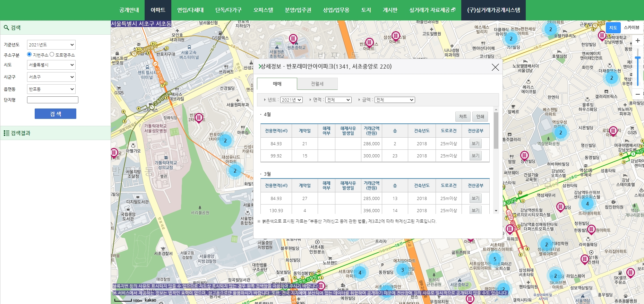Close the 상세정보 detail popup
This screenshot has height=304, width=644.
click(495, 67)
